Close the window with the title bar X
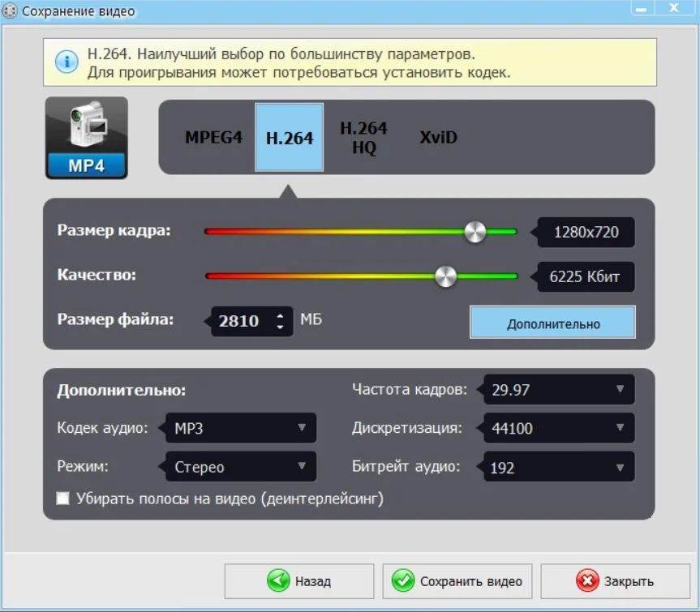Image resolution: width=700 pixels, height=612 pixels. click(674, 8)
